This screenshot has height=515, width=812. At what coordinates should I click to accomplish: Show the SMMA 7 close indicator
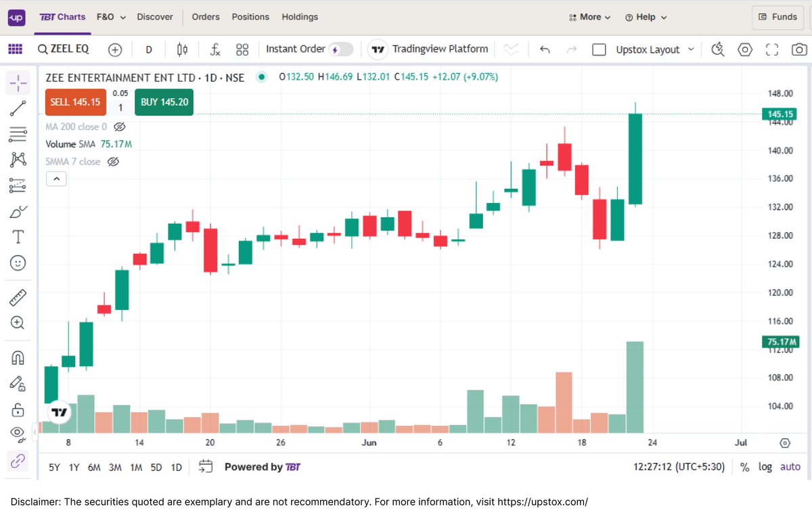tap(113, 162)
